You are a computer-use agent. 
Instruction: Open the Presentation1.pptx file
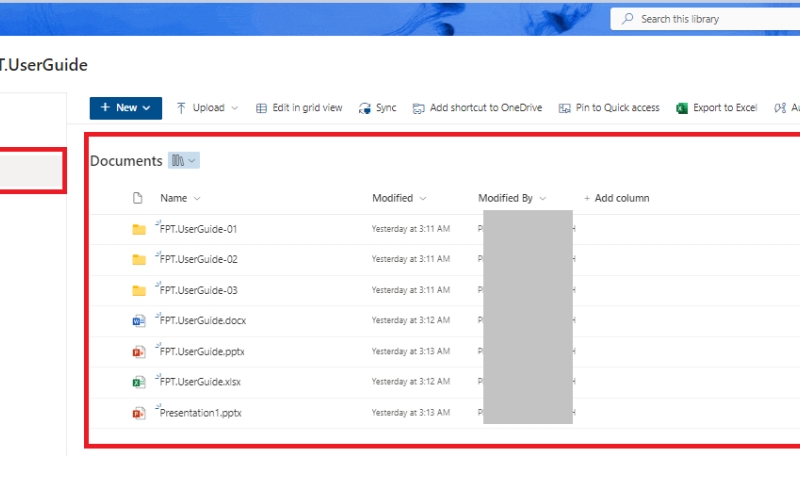[201, 413]
